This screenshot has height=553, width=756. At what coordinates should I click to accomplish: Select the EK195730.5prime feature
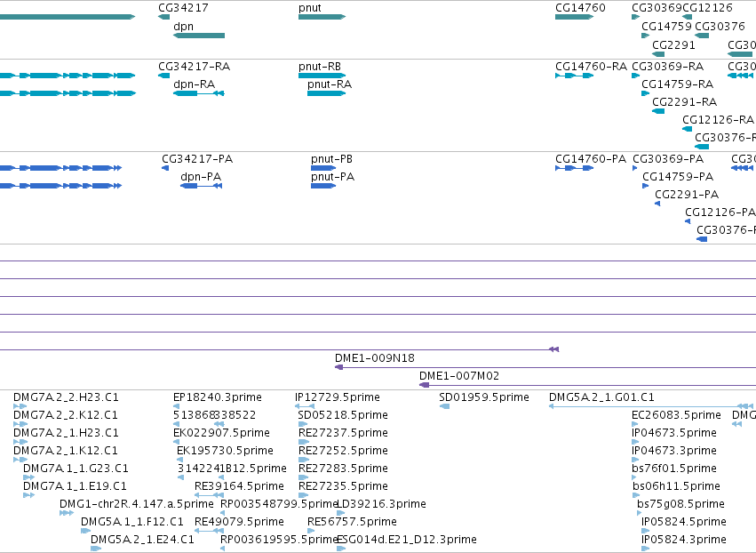180,460
